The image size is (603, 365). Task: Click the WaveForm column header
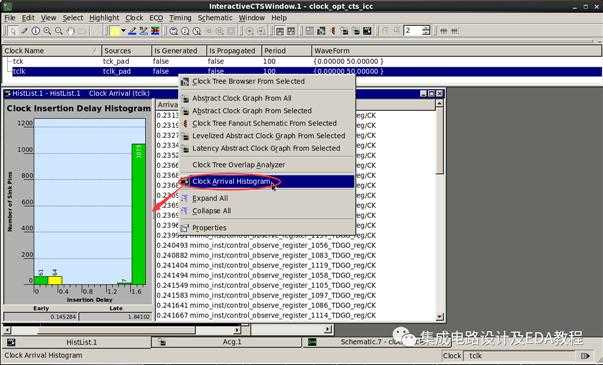pyautogui.click(x=456, y=51)
